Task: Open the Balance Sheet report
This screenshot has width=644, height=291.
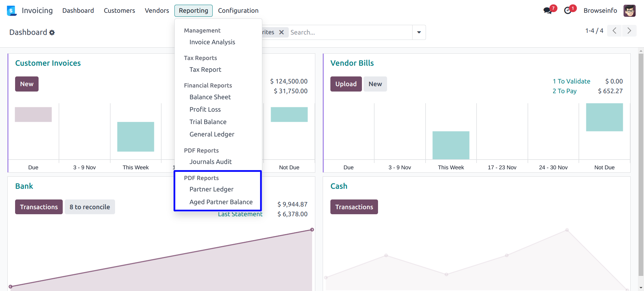Action: (x=210, y=97)
